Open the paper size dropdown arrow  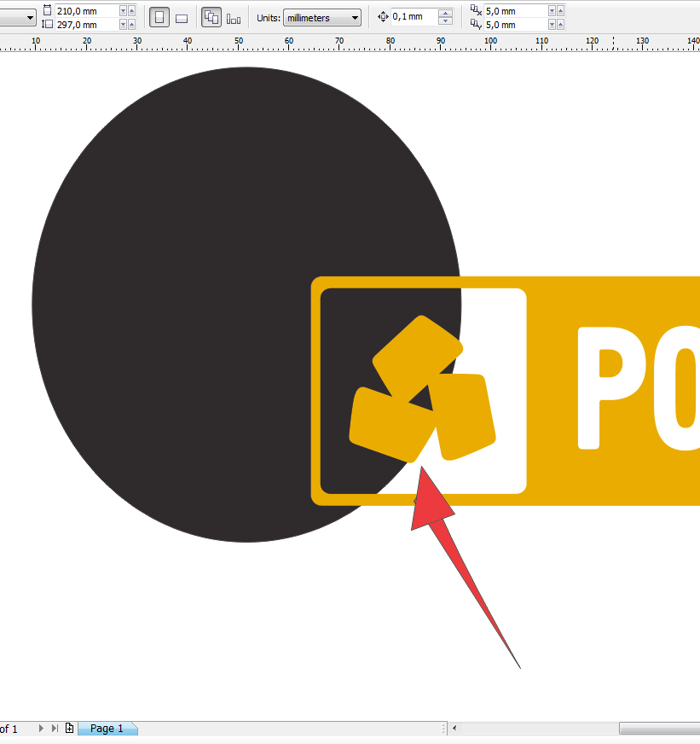[x=30, y=18]
